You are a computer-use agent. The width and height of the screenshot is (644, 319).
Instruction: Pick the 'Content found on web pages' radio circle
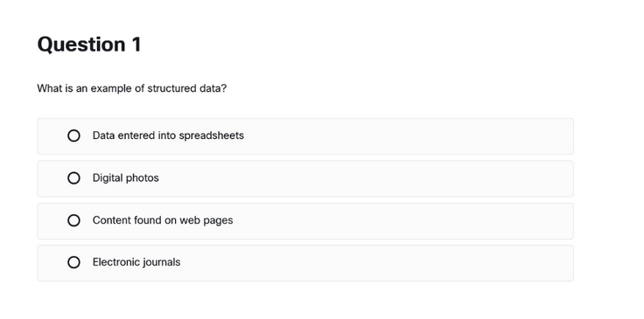pos(73,220)
